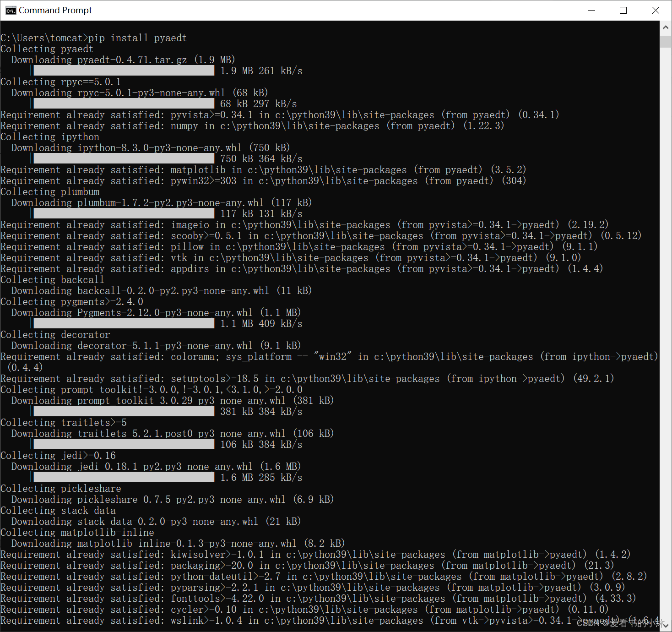Minimize the Command Prompt window
The width and height of the screenshot is (672, 632).
(591, 11)
